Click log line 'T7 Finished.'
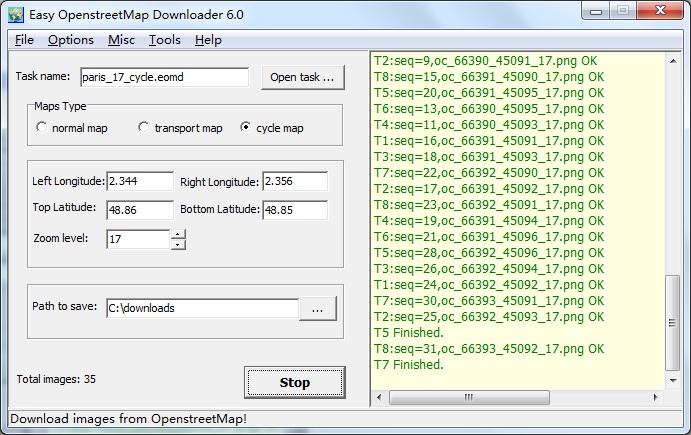This screenshot has height=435, width=691. [x=409, y=365]
